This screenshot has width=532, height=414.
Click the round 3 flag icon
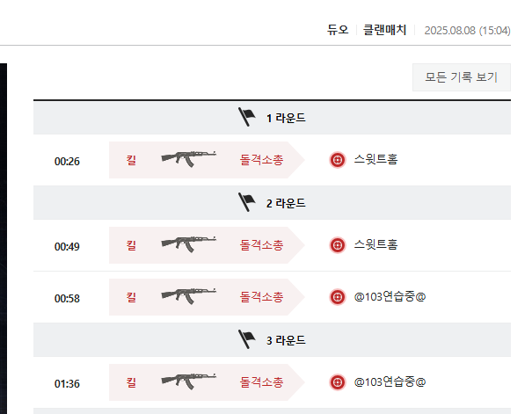246,338
